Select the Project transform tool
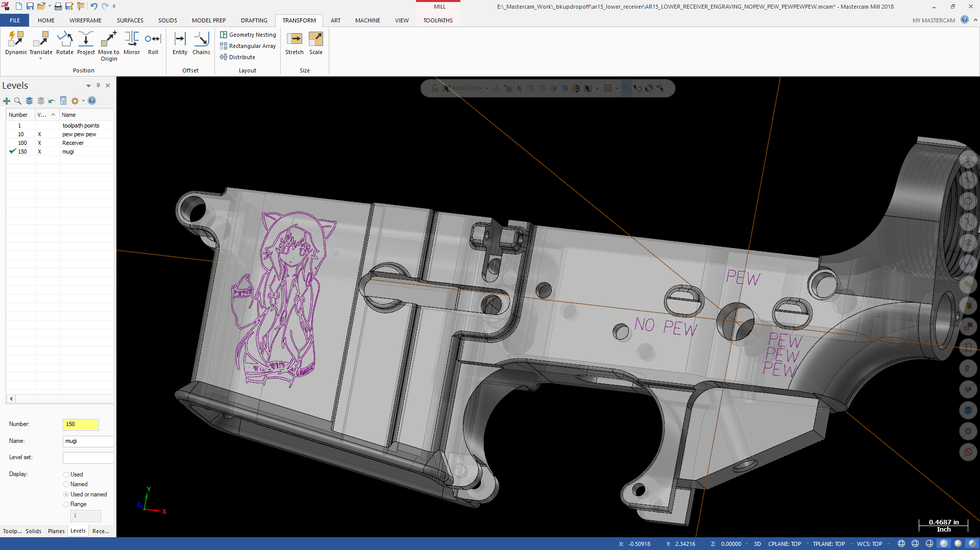Viewport: 980px width, 550px height. [86, 43]
